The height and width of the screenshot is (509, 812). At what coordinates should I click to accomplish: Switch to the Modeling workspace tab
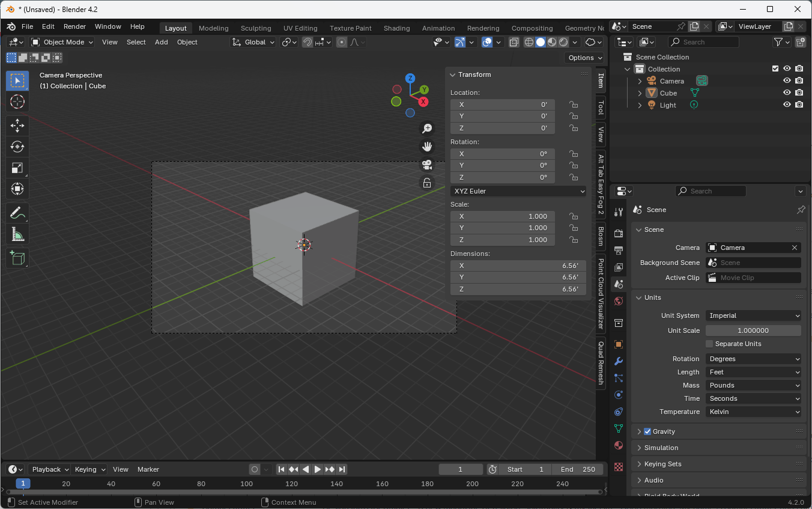point(213,28)
